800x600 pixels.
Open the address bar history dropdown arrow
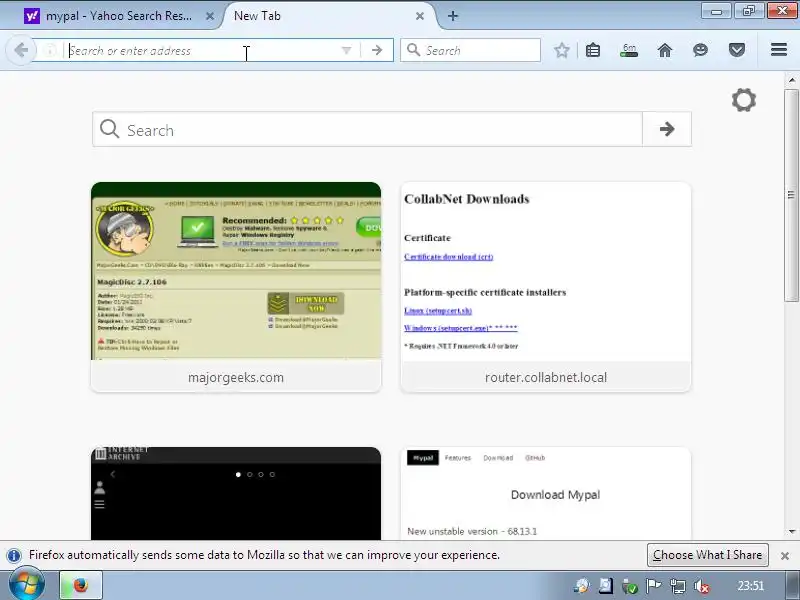click(346, 50)
